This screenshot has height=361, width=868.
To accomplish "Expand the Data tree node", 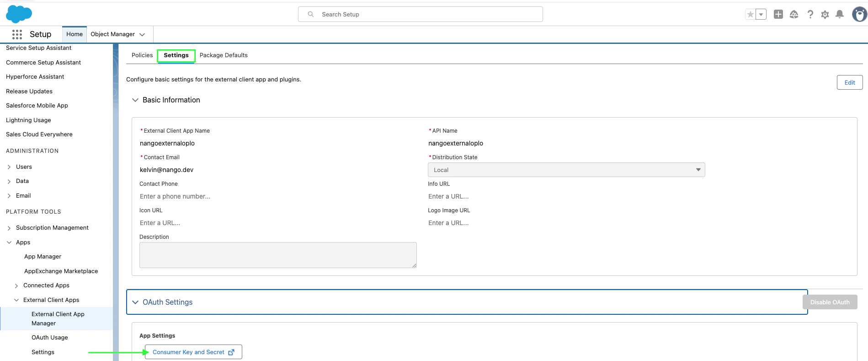I will point(9,182).
